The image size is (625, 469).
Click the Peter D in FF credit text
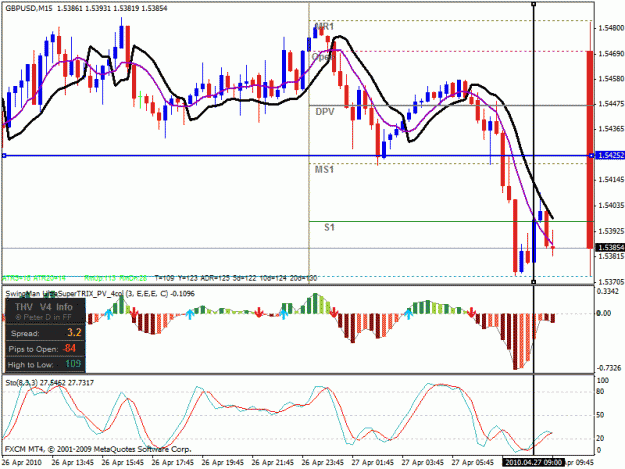coord(44,317)
